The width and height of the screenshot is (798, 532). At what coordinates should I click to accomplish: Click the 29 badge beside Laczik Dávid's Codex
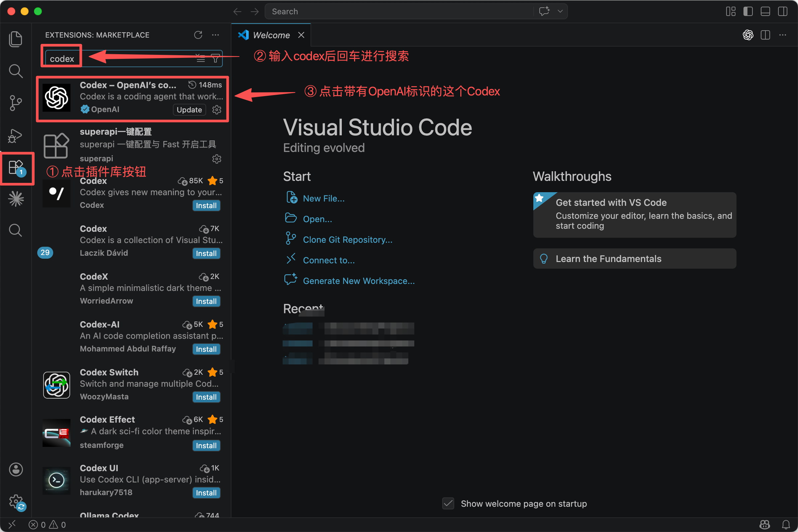pyautogui.click(x=45, y=252)
